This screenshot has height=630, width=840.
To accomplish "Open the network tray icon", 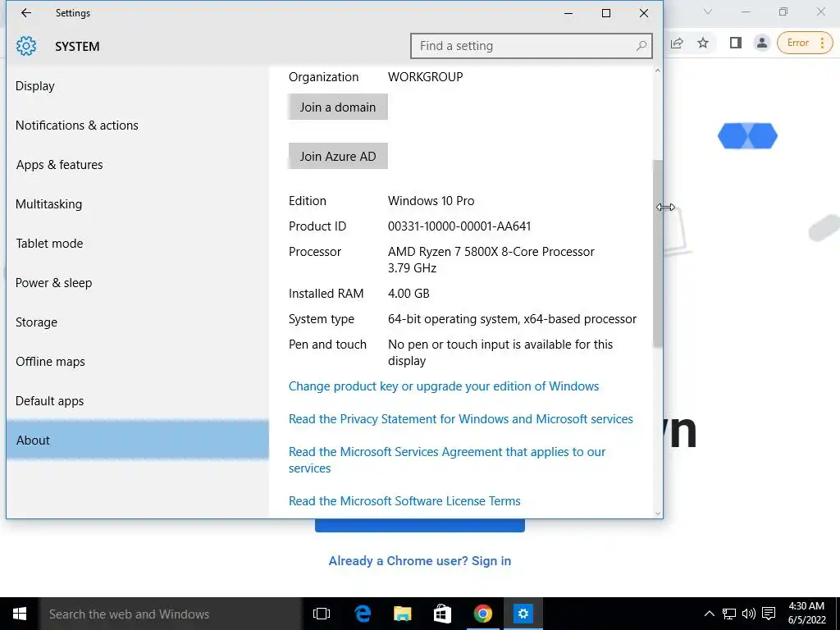I will click(x=728, y=614).
